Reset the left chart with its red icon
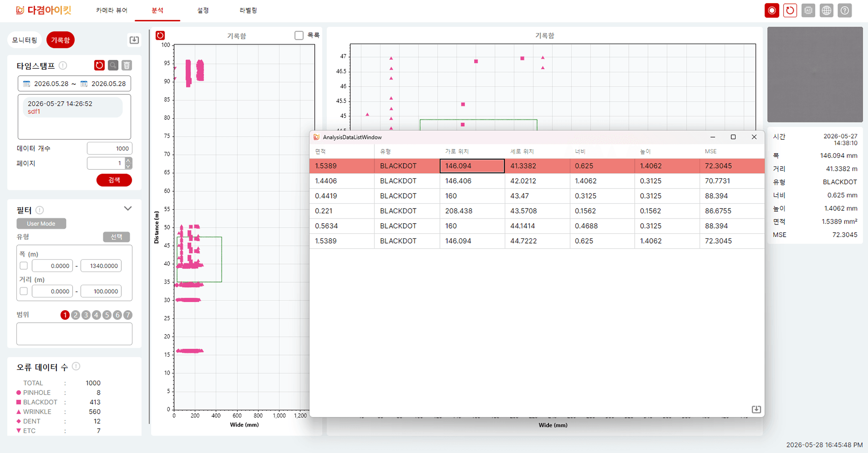 (x=160, y=35)
